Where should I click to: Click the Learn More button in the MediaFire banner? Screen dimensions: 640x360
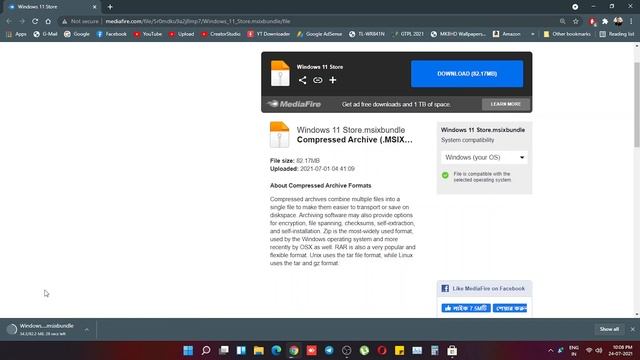pos(506,104)
